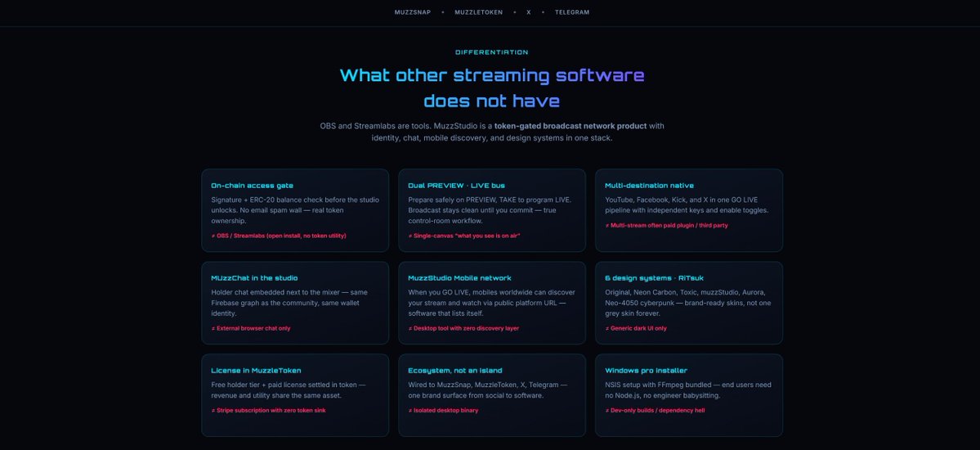Screen dimensions: 980x450
Task: Select the '6 design systems · RiTsuk' card title
Action: [x=654, y=278]
